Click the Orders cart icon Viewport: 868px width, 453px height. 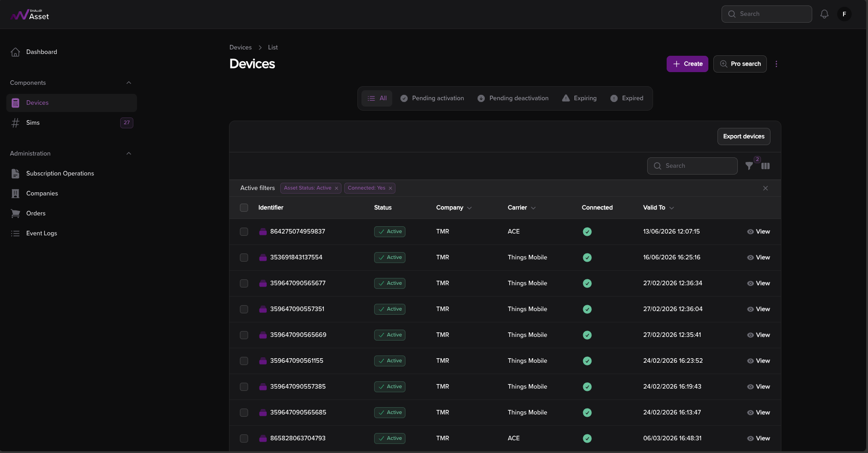click(x=15, y=214)
